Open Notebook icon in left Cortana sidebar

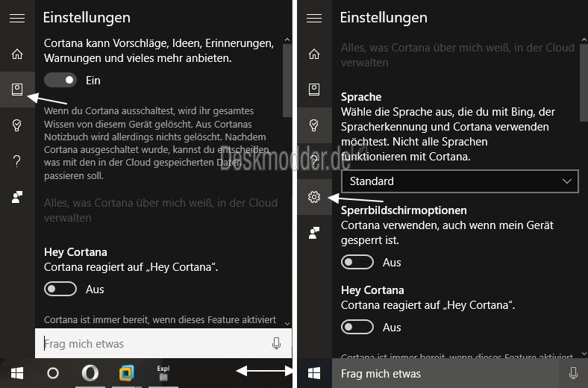pos(17,90)
